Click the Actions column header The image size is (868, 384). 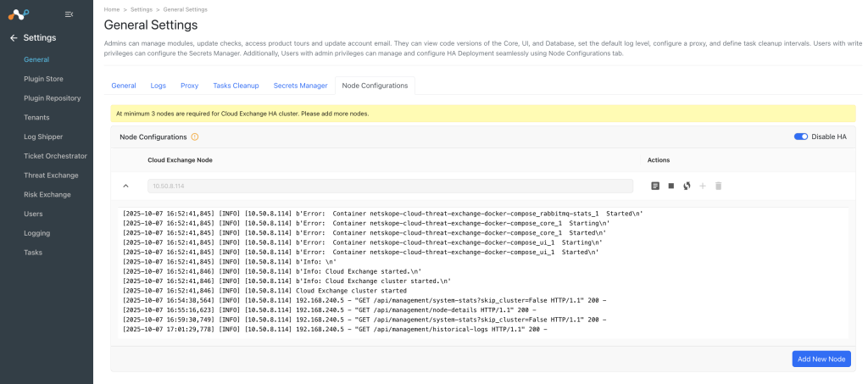pyautogui.click(x=659, y=160)
